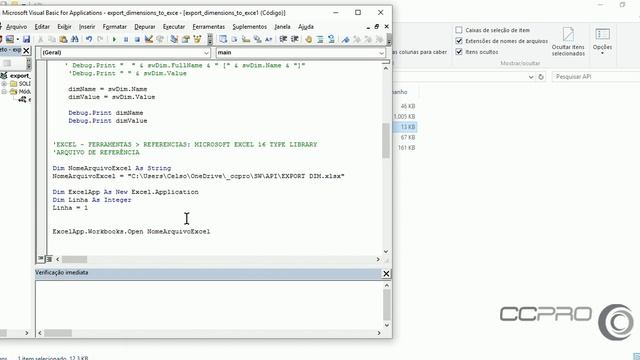Select the highlighted 13 KB file row in Explorer
Image resolution: width=640 pixels, height=360 pixels.
[405, 127]
